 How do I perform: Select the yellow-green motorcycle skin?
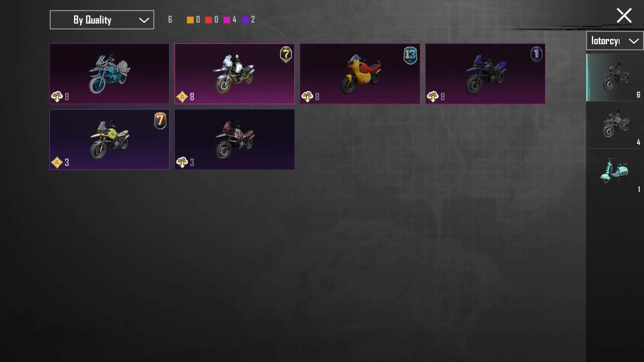click(x=109, y=139)
